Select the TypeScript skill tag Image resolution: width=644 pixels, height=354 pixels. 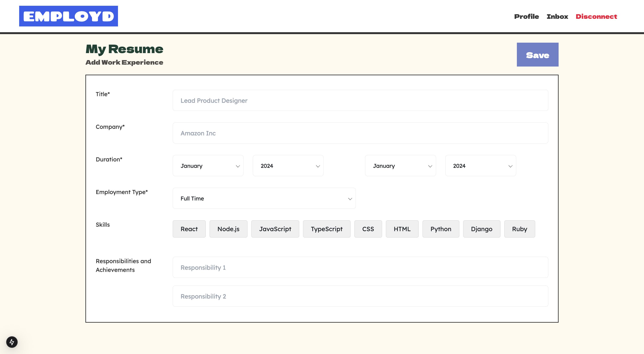click(x=326, y=229)
